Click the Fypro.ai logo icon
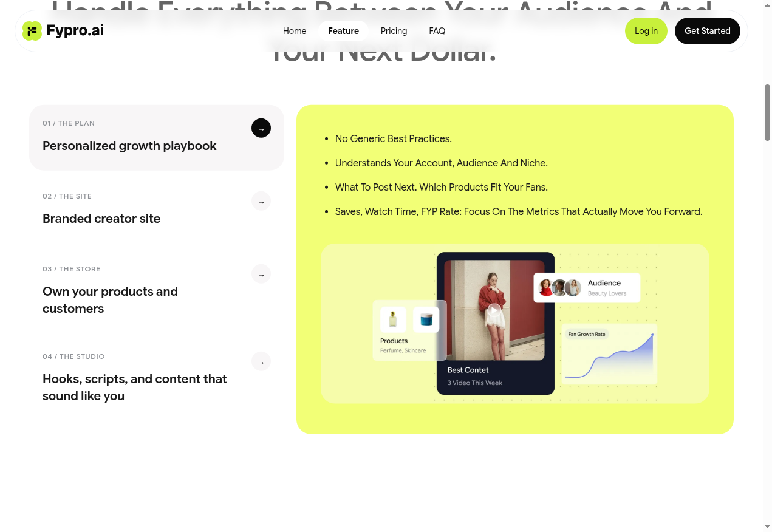Image resolution: width=772 pixels, height=532 pixels. click(32, 31)
